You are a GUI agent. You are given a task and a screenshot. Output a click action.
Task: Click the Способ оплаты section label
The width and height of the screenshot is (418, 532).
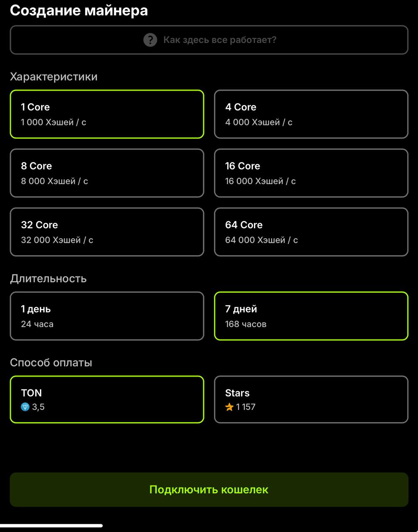[x=51, y=362]
